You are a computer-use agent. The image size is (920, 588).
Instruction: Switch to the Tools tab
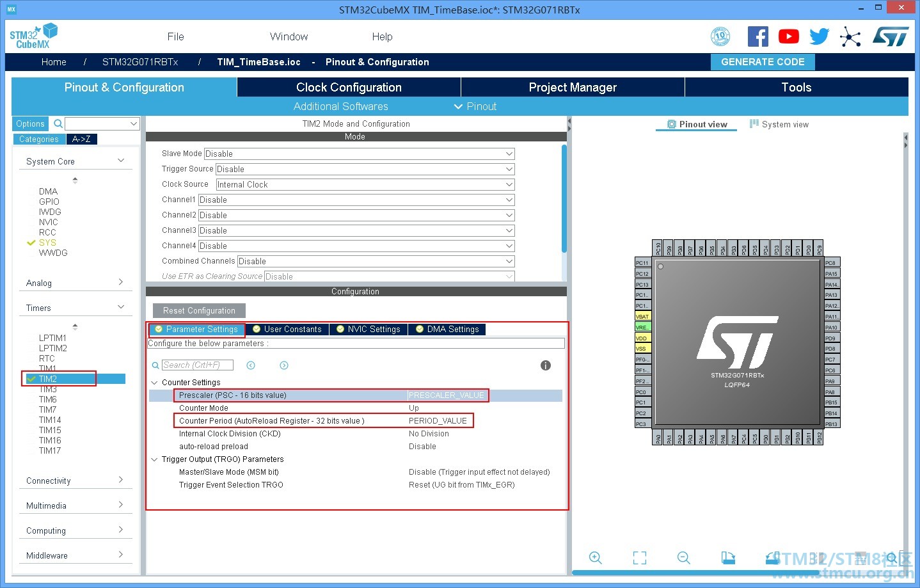point(797,87)
